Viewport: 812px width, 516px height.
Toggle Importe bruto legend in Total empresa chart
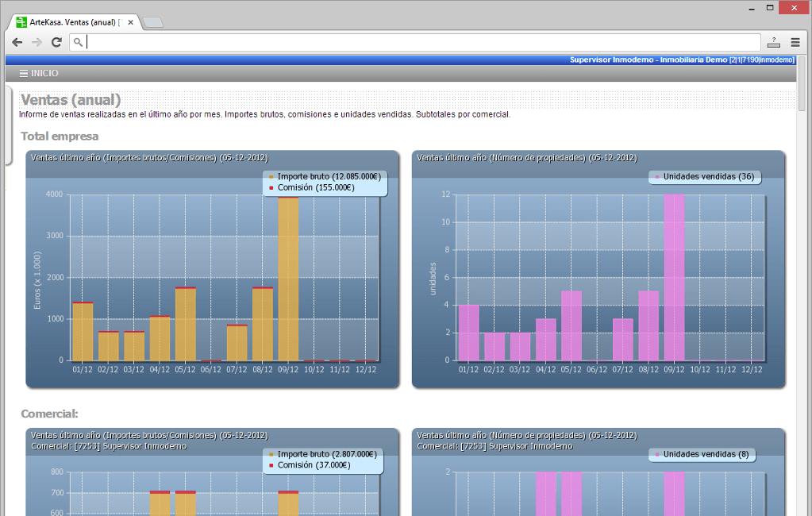(x=324, y=176)
